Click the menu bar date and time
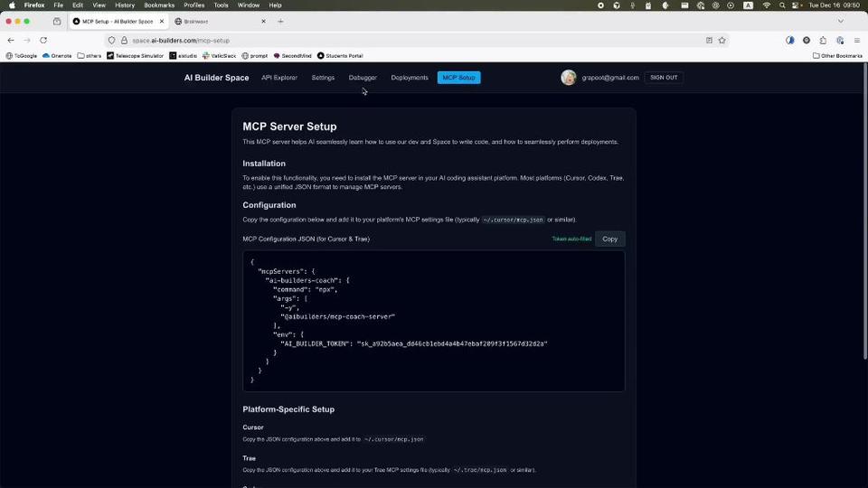The height and width of the screenshot is (488, 868). coord(835,5)
